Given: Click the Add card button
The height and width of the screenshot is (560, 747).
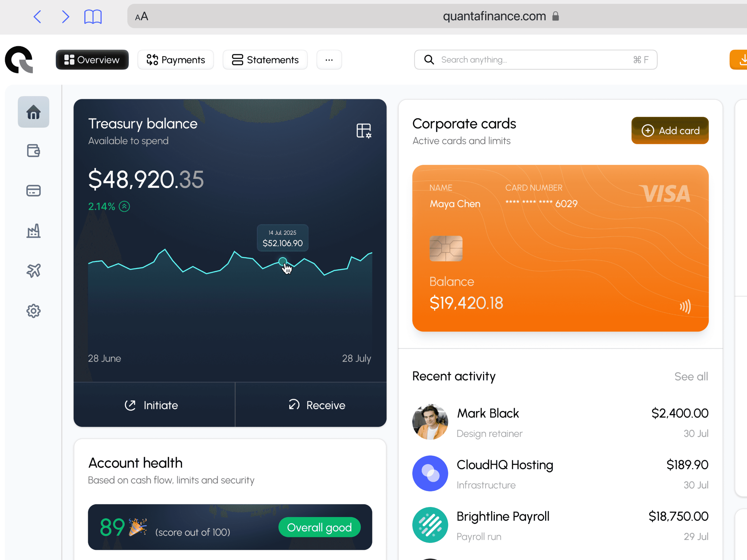Looking at the screenshot, I should [x=670, y=130].
